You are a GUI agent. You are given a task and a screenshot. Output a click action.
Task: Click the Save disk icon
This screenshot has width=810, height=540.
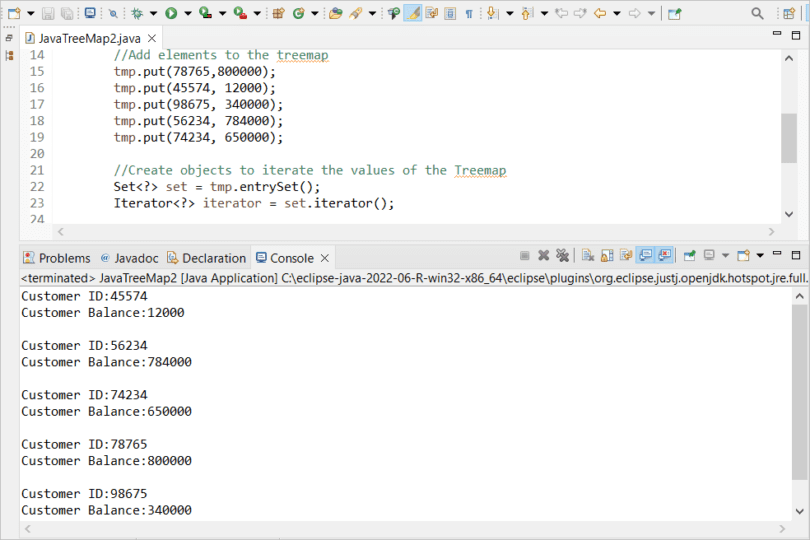click(48, 13)
